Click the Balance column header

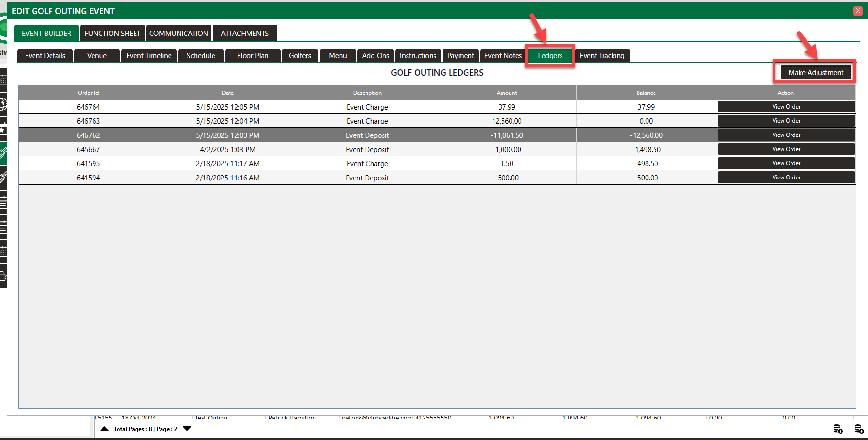click(x=646, y=93)
